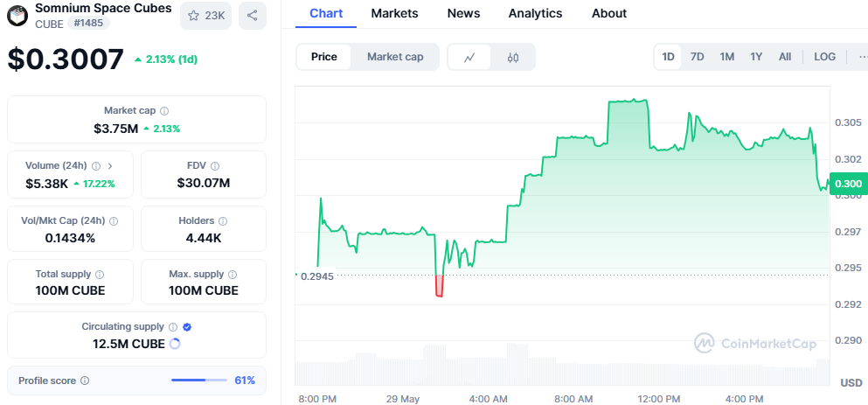The height and width of the screenshot is (405, 868).
Task: Click the verified circulating supply badge
Action: (x=187, y=327)
